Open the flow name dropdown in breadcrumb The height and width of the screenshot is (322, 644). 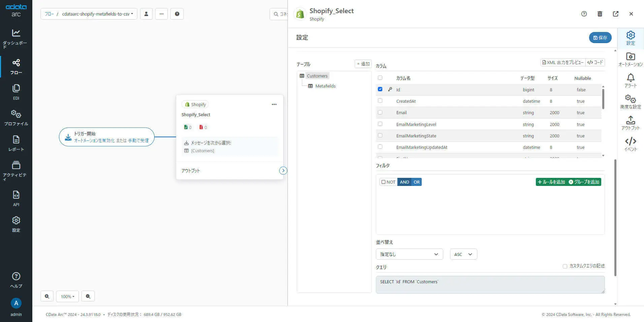click(98, 14)
